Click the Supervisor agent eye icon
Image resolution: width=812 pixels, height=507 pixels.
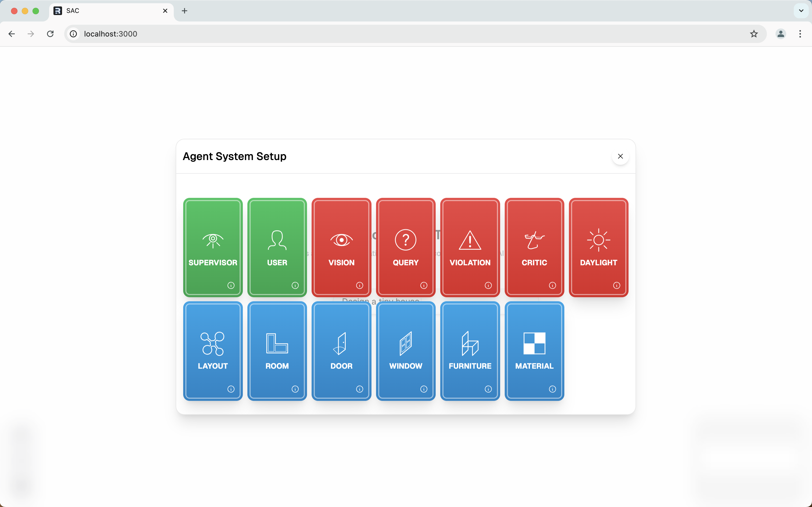[213, 240]
